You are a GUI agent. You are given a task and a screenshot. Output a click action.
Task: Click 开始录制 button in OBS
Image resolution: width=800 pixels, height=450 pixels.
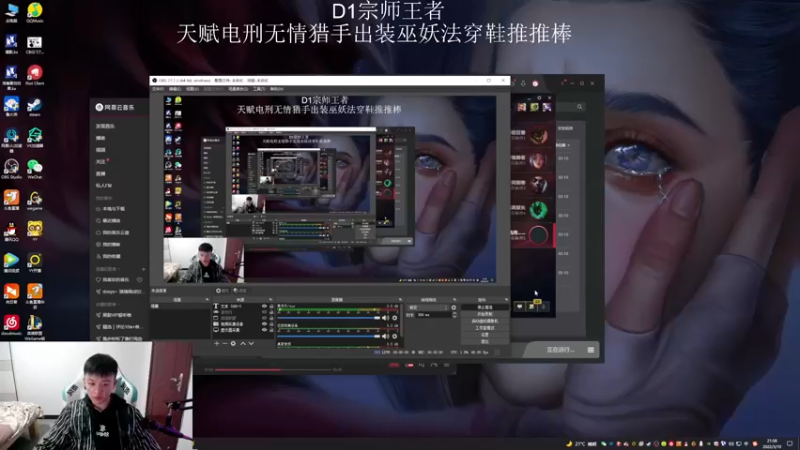(x=485, y=314)
